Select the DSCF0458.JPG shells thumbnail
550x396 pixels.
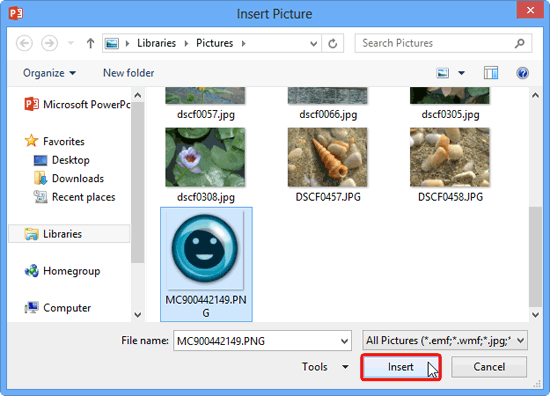coord(450,157)
